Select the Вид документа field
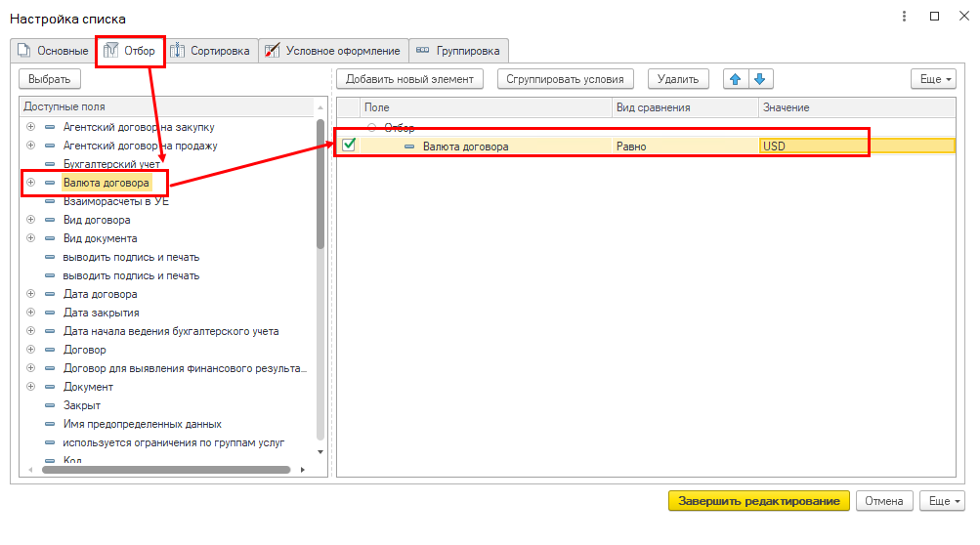This screenshot has height=545, width=980. 100,238
